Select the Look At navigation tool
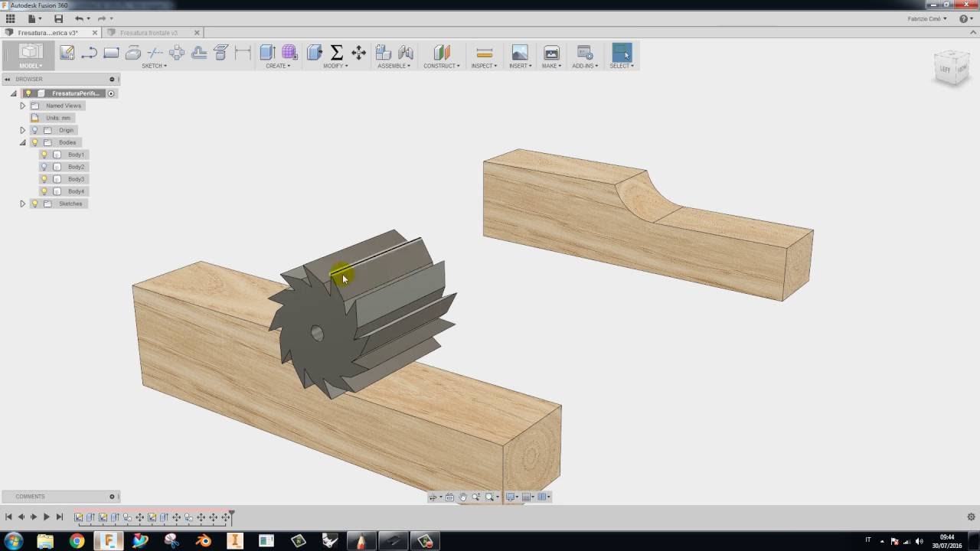The height and width of the screenshot is (551, 980). pos(449,497)
